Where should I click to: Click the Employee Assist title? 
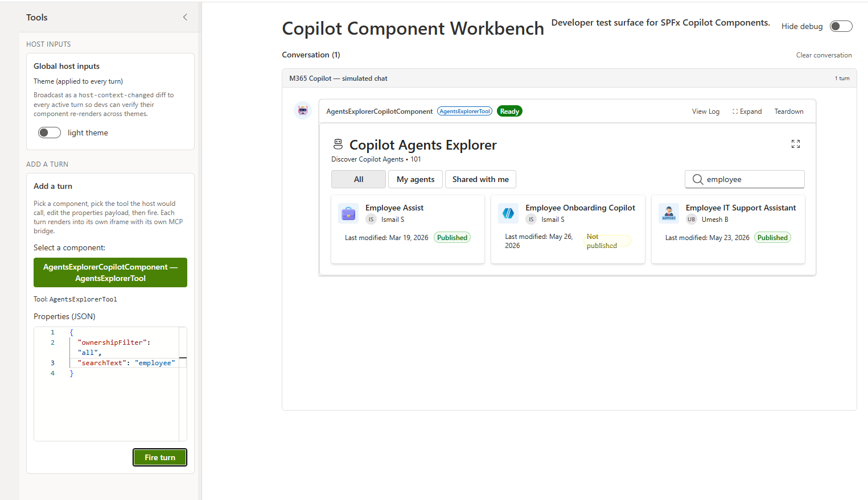click(x=394, y=208)
